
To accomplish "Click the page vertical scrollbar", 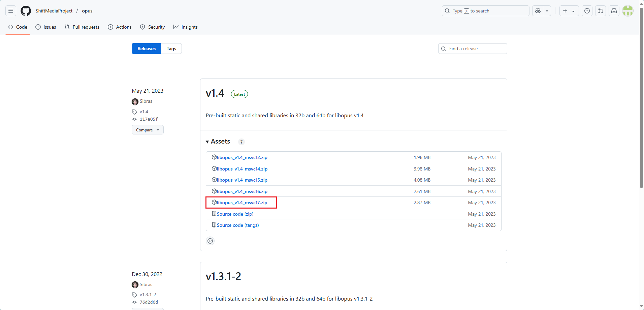I will point(641,101).
